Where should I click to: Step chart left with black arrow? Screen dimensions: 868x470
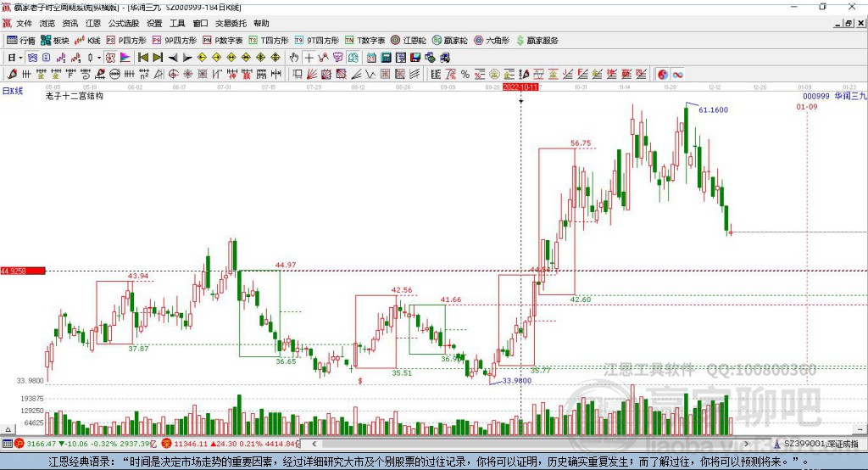tap(173, 58)
